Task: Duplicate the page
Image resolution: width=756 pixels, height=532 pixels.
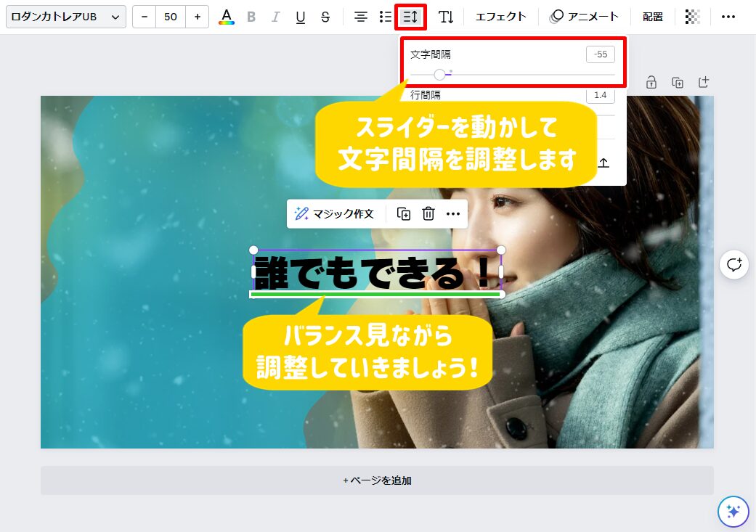Action: pyautogui.click(x=678, y=83)
